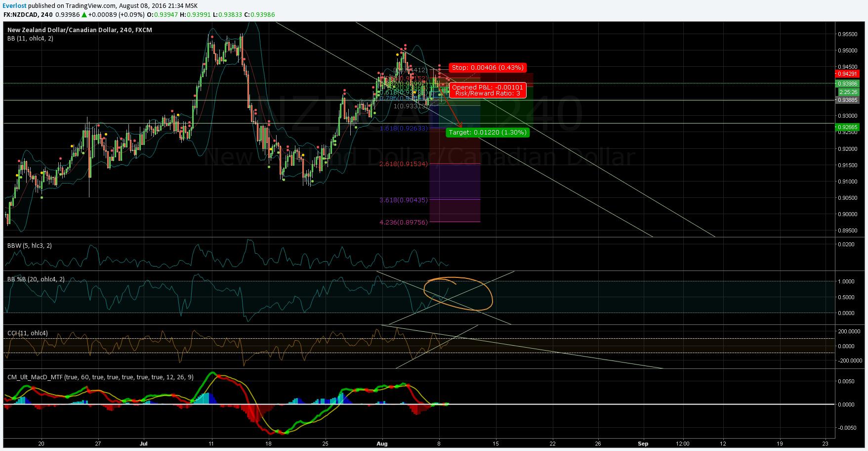
Task: Open the Everlost author link
Action: [14, 6]
